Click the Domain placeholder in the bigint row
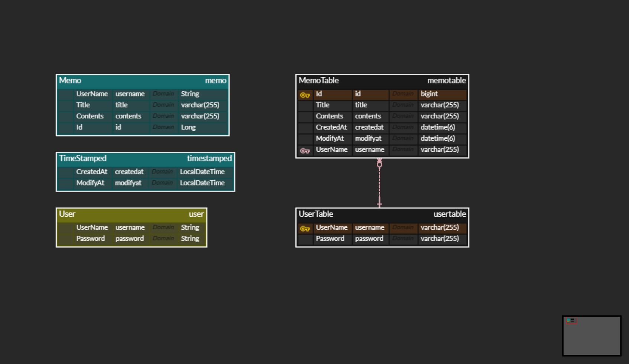 point(403,94)
